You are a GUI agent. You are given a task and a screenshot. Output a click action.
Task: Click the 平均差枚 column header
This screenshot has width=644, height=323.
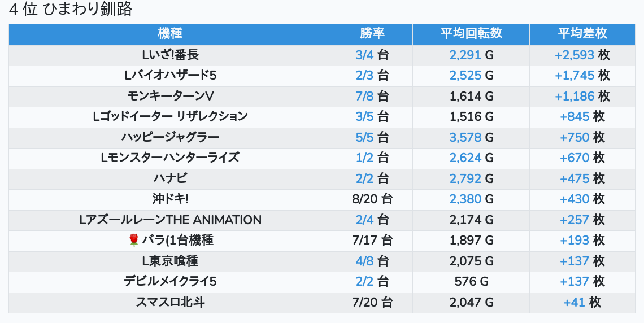pos(582,34)
